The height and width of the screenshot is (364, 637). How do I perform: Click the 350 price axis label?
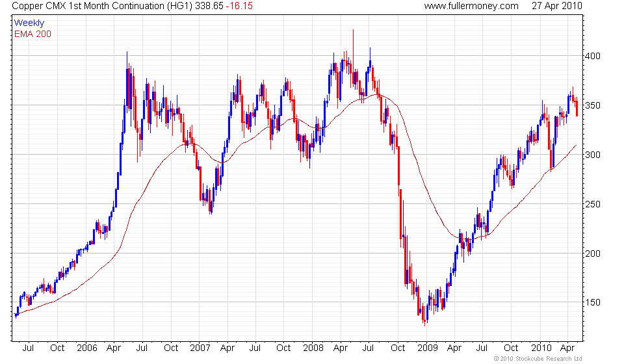[592, 105]
